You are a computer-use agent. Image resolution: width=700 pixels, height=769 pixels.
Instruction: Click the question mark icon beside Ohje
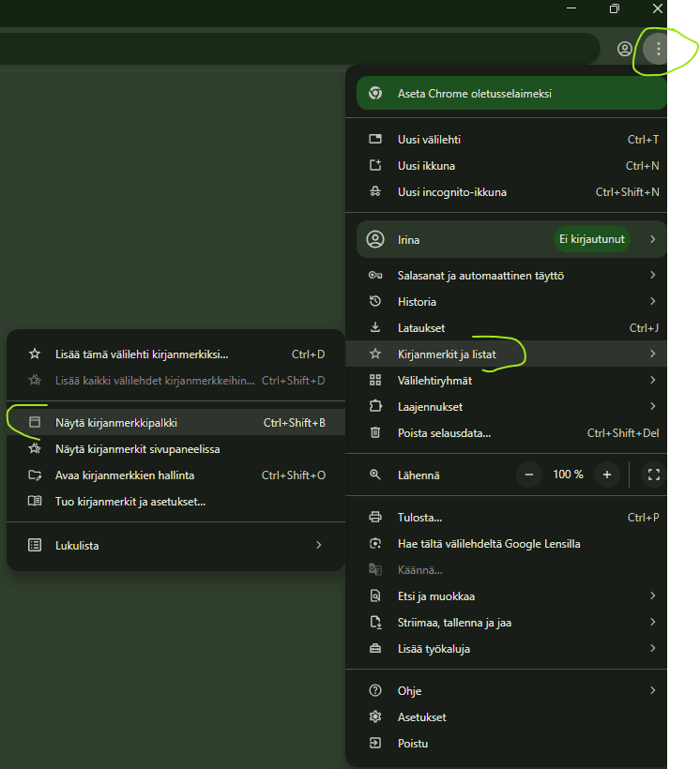coord(375,690)
